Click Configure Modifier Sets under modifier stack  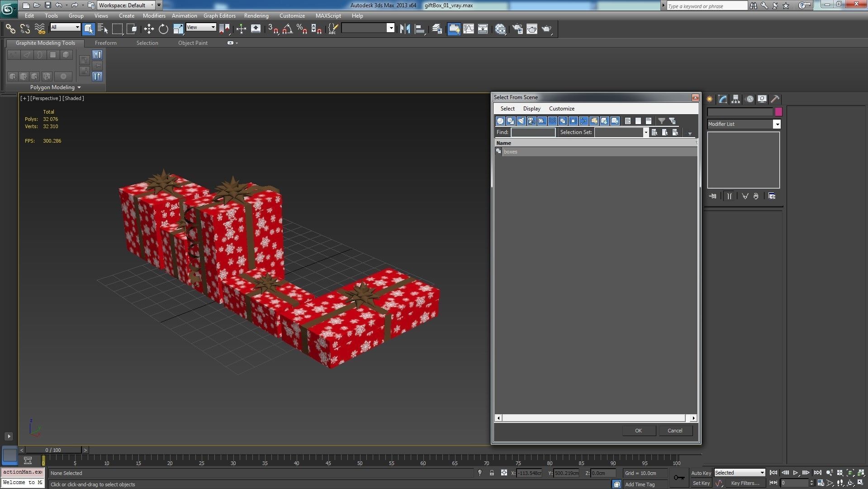click(772, 196)
